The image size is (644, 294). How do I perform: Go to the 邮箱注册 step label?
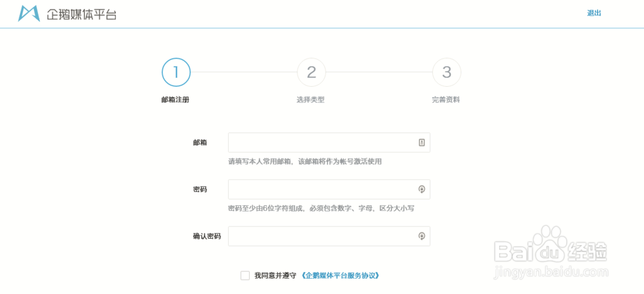(175, 100)
